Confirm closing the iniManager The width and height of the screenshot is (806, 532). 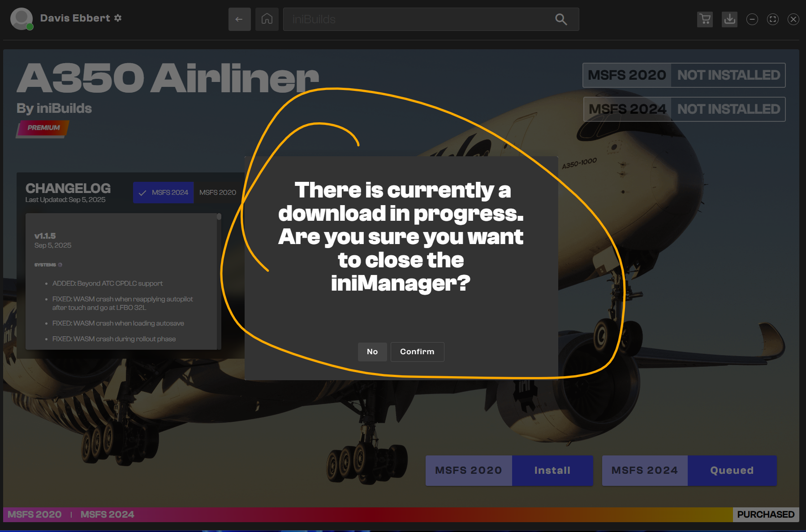[x=417, y=352]
